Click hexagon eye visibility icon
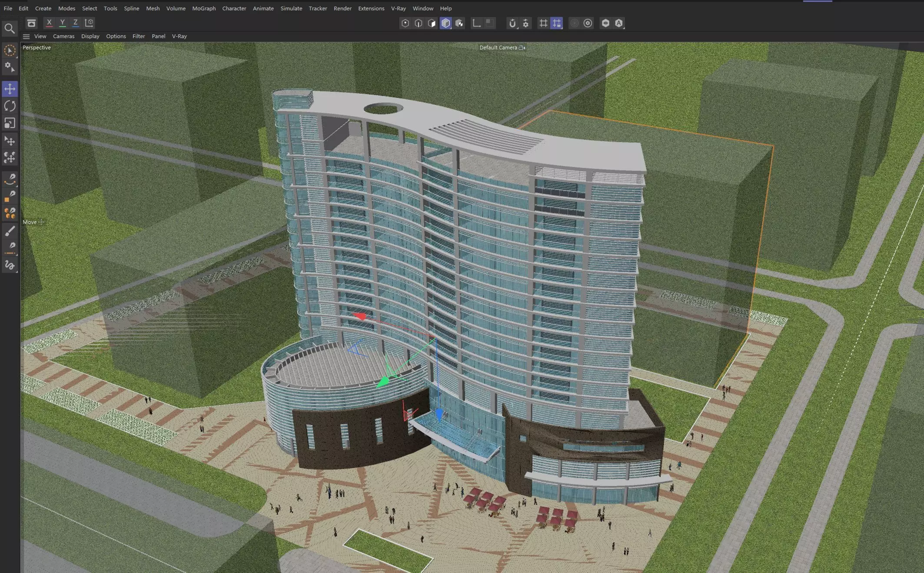Viewport: 924px width, 573px height. 605,23
